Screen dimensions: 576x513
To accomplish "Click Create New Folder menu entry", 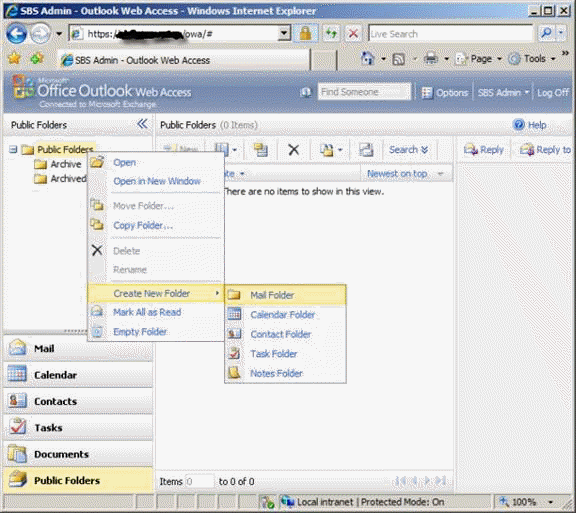I will pyautogui.click(x=156, y=293).
